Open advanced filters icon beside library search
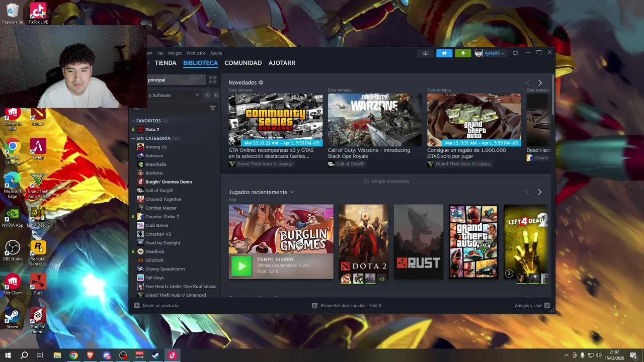Viewport: 644px width, 362px height. 212,108
